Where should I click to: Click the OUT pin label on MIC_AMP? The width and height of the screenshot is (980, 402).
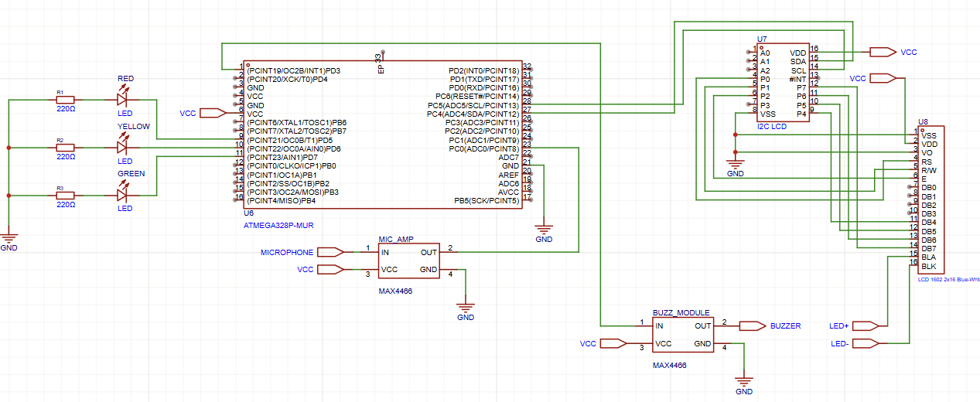click(429, 252)
